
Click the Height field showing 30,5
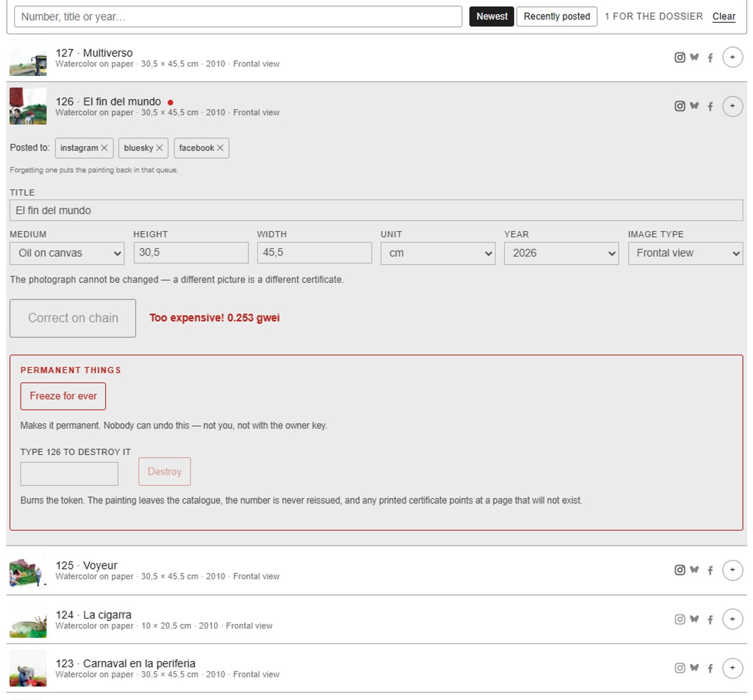click(191, 252)
